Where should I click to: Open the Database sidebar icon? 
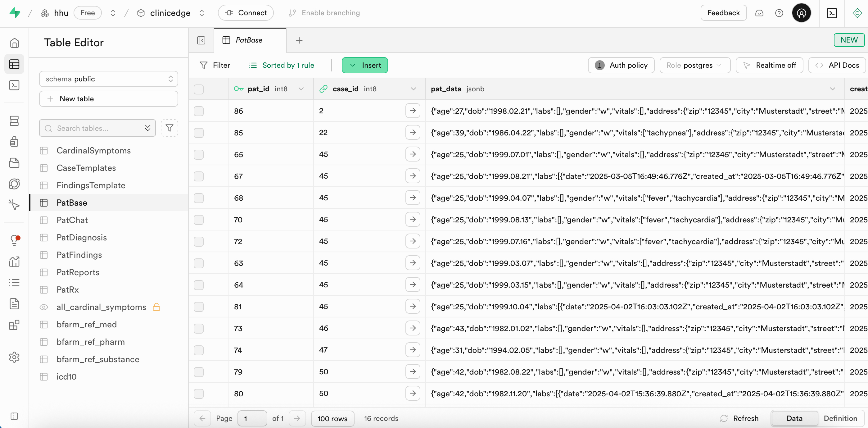(x=14, y=121)
